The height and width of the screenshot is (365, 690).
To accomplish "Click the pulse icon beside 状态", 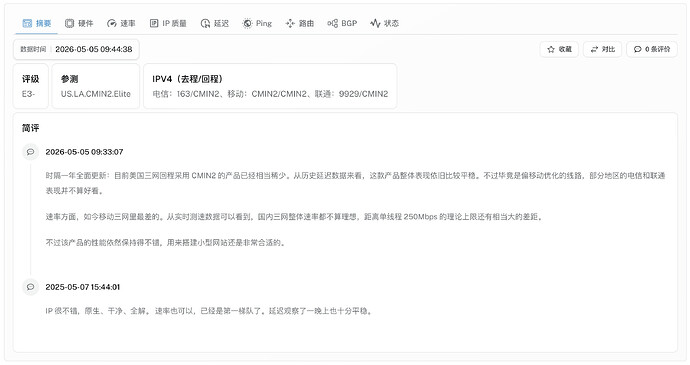I will (x=375, y=23).
